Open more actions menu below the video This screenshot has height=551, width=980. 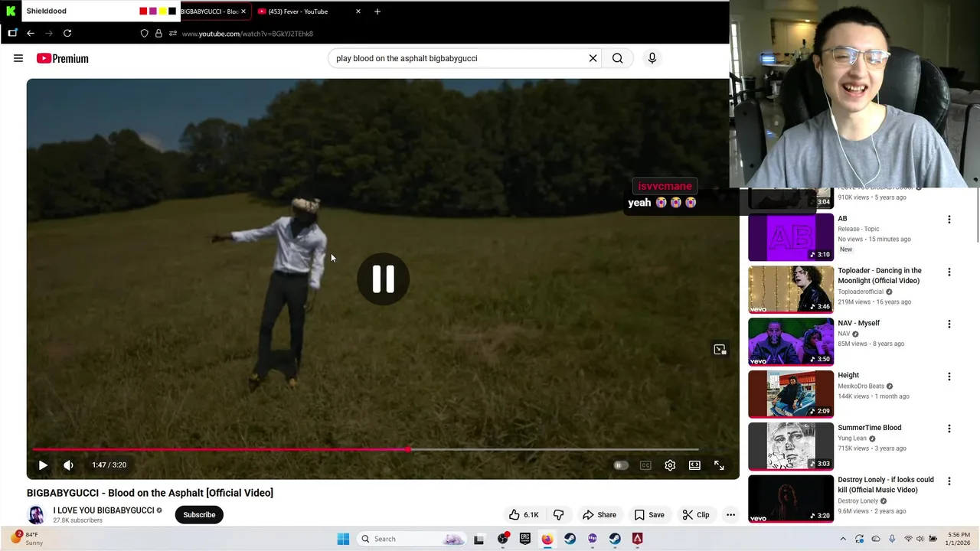730,515
